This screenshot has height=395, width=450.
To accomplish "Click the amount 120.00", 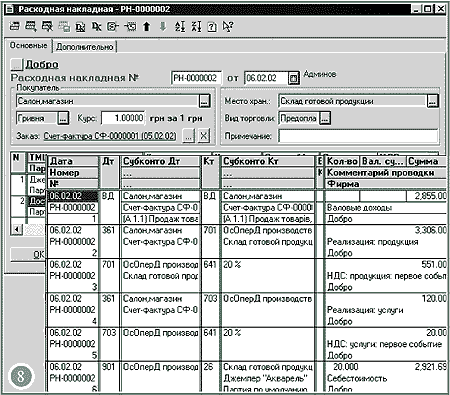I will (x=433, y=298).
